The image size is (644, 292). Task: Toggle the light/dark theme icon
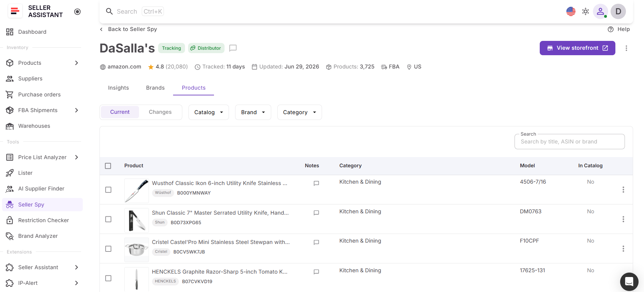tap(585, 11)
